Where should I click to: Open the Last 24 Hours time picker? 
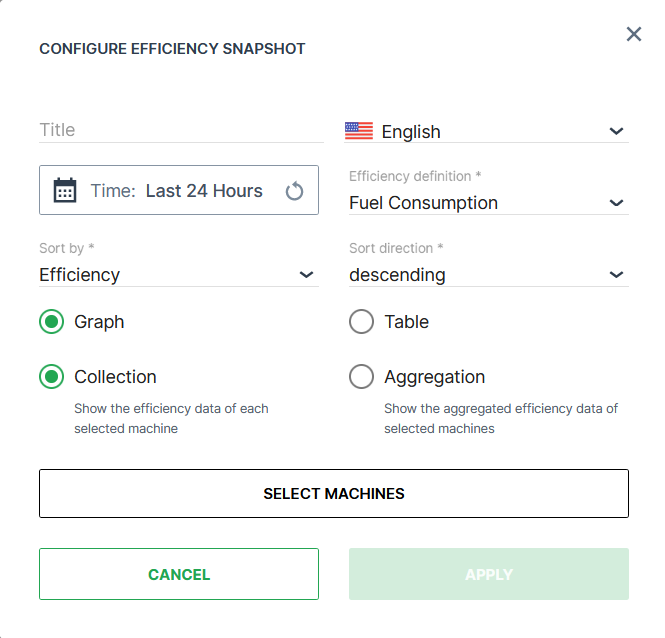click(x=204, y=191)
